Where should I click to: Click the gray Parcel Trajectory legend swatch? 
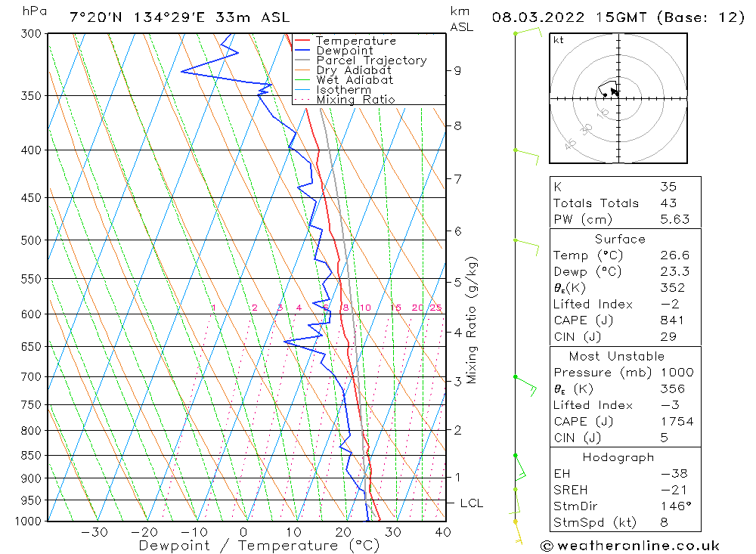[302, 60]
